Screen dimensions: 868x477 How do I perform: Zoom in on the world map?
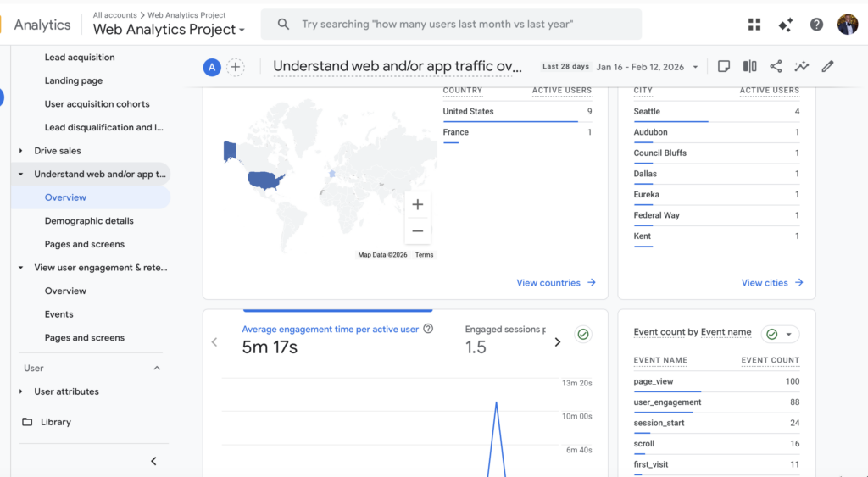point(417,204)
